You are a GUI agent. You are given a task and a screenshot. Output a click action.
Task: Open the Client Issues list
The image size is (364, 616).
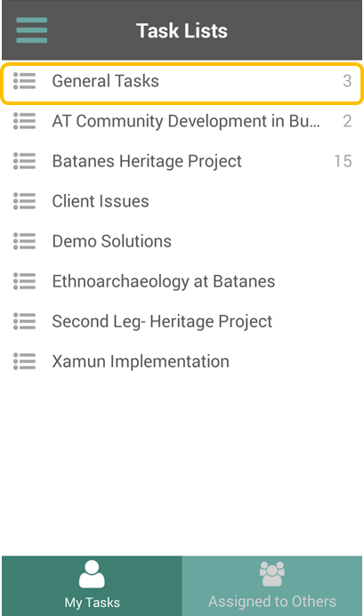(x=182, y=201)
